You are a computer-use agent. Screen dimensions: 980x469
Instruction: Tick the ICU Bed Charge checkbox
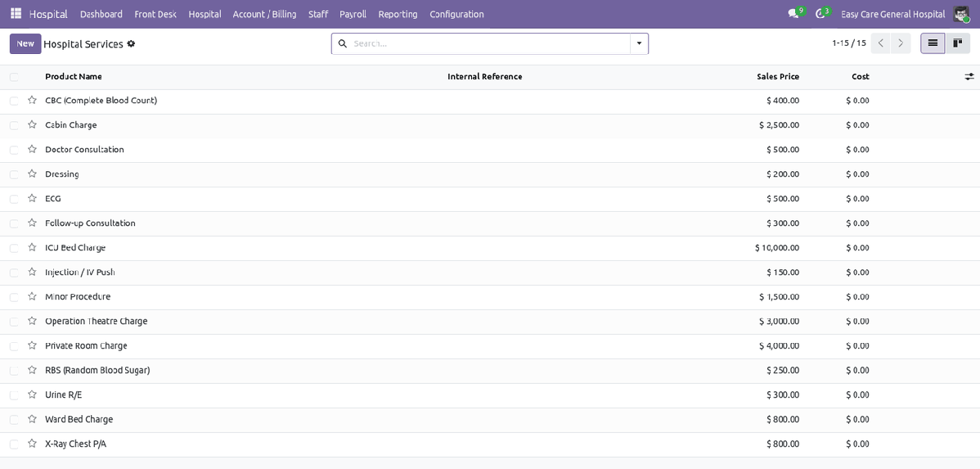point(14,248)
